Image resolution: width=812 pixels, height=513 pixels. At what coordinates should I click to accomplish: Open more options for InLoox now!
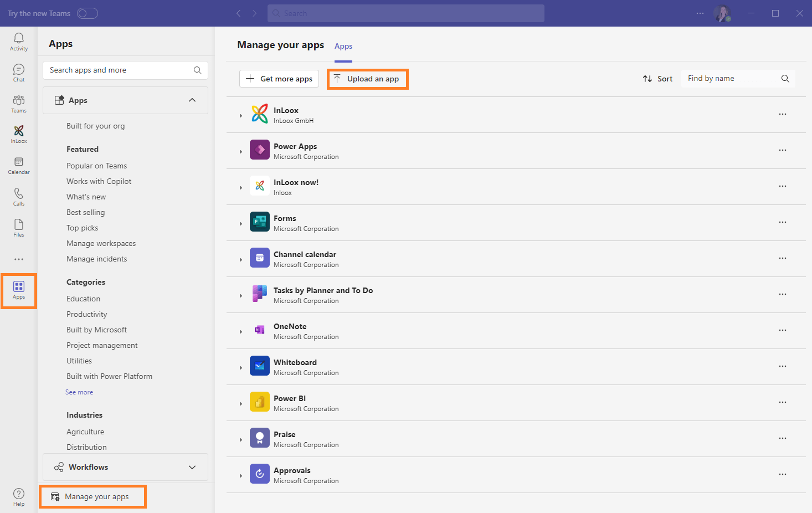point(783,186)
